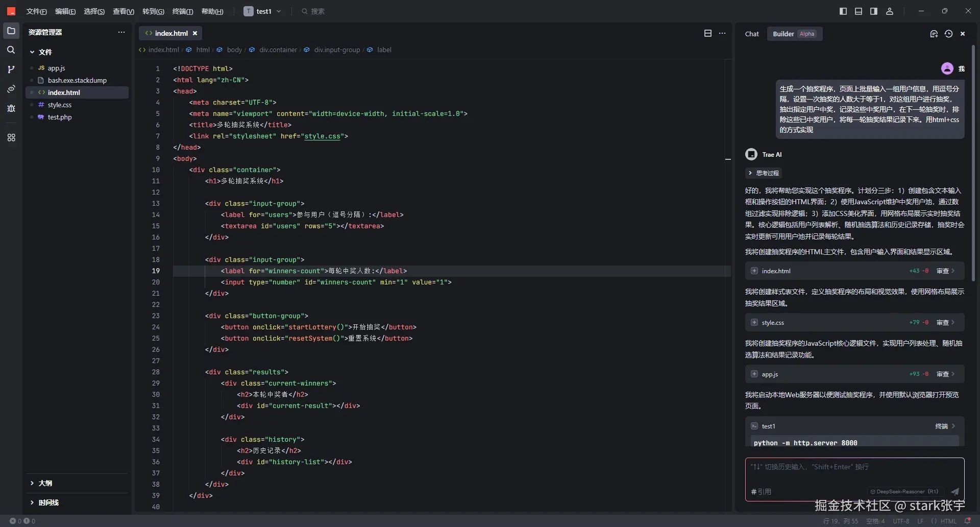Open the Source Control view
Image resolution: width=980 pixels, height=527 pixels.
pyautogui.click(x=11, y=69)
